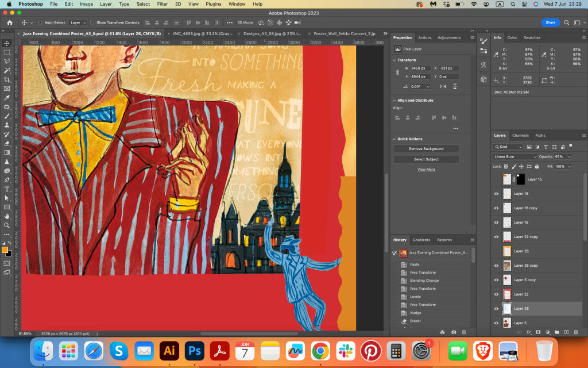Choose the Eraser tool from the toolbar
588x368 pixels.
tap(7, 143)
